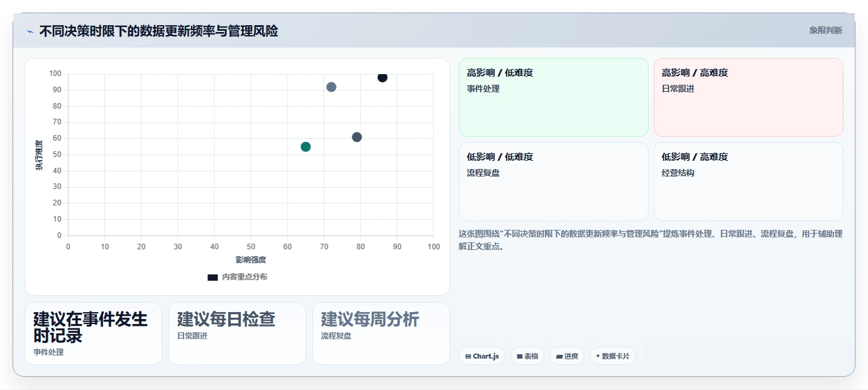Toggle the 内容重点分布 legend swatch
Screen dimensions: 868x390
tap(212, 277)
